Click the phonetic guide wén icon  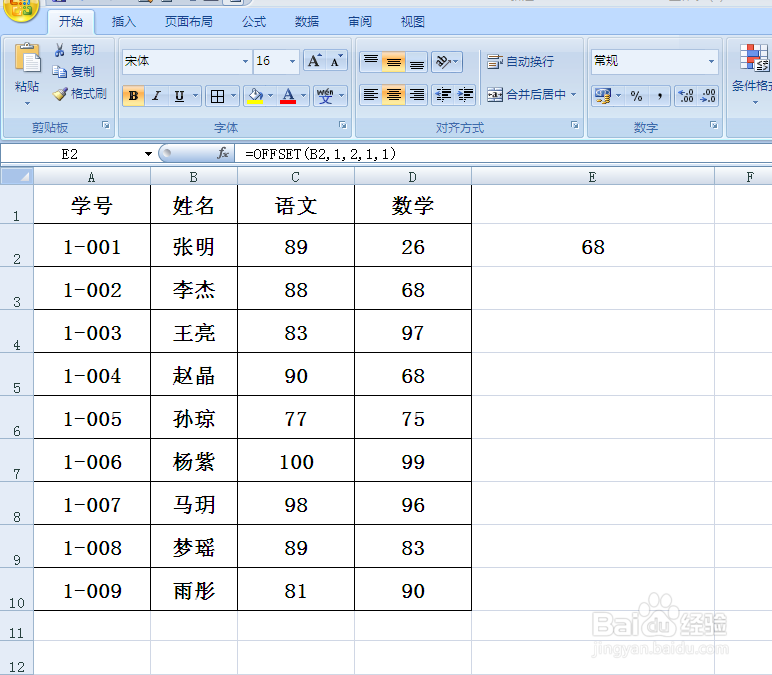325,96
